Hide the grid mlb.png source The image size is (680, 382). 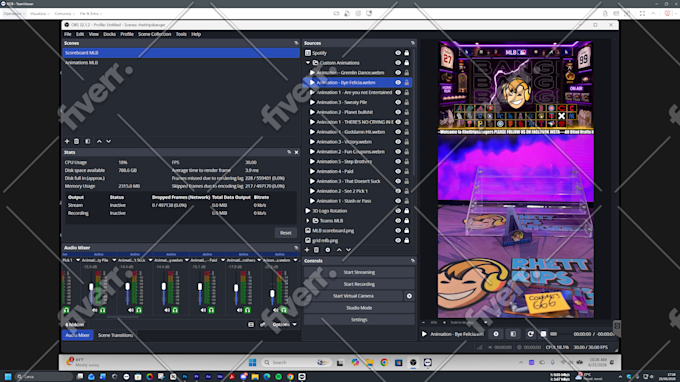tap(398, 240)
